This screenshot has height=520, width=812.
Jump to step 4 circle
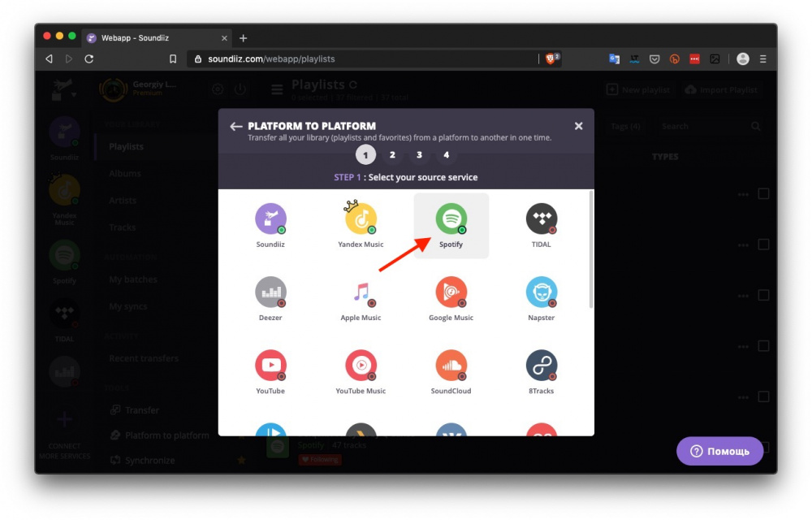[x=447, y=155]
